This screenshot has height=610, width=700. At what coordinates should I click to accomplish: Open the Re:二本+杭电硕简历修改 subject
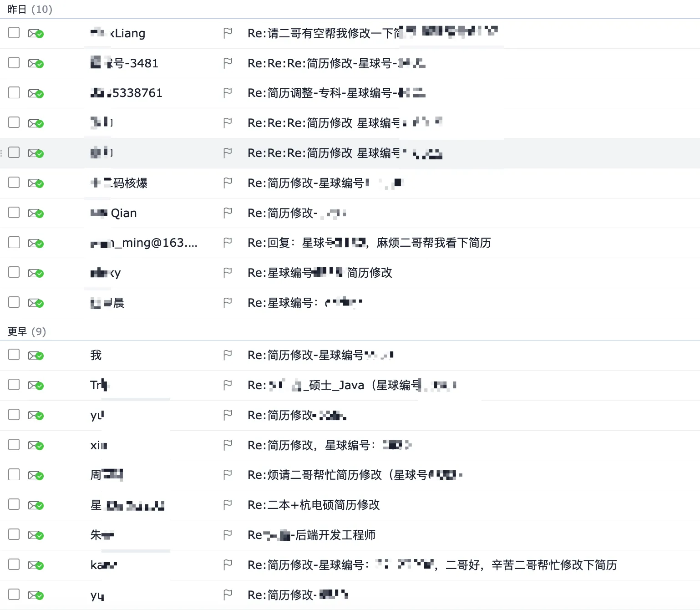pos(314,505)
